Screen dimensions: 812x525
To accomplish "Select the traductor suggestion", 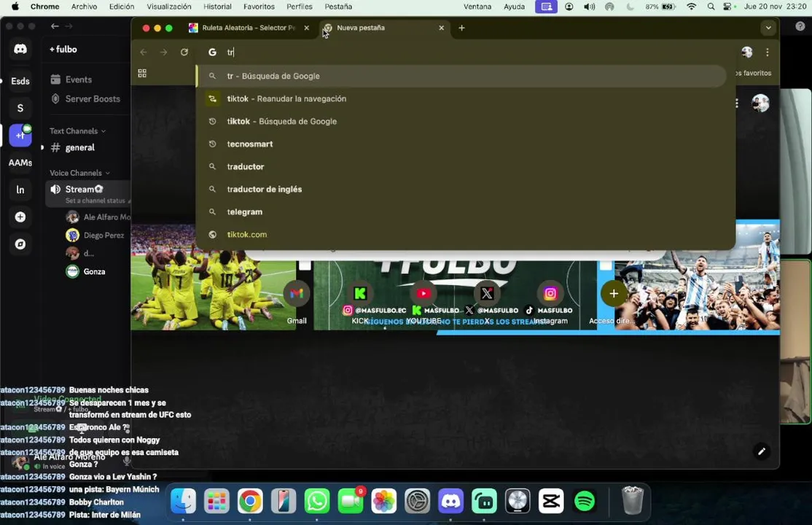I will [461, 167].
